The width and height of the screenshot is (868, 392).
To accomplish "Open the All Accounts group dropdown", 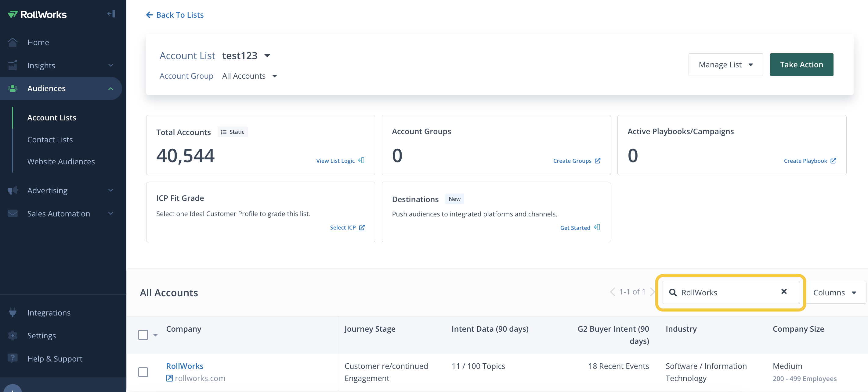I will (x=275, y=76).
